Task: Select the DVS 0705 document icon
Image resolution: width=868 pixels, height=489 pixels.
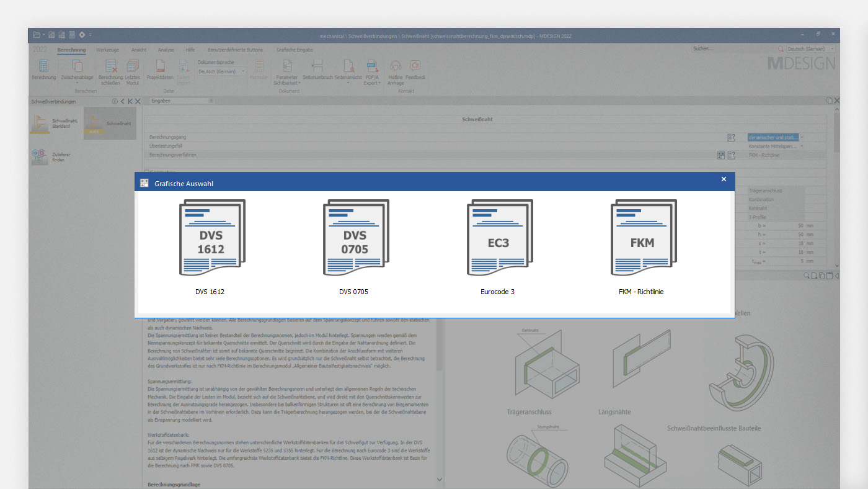Action: [x=355, y=238]
